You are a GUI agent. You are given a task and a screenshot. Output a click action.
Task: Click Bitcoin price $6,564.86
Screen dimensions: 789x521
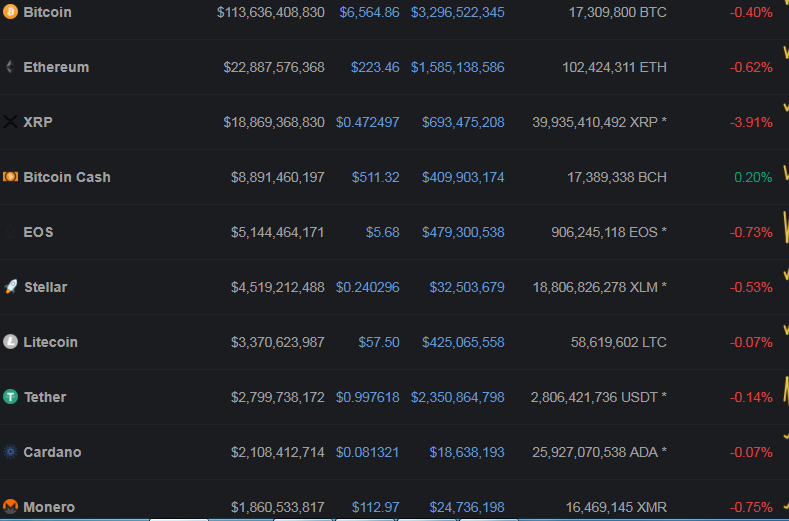[369, 12]
